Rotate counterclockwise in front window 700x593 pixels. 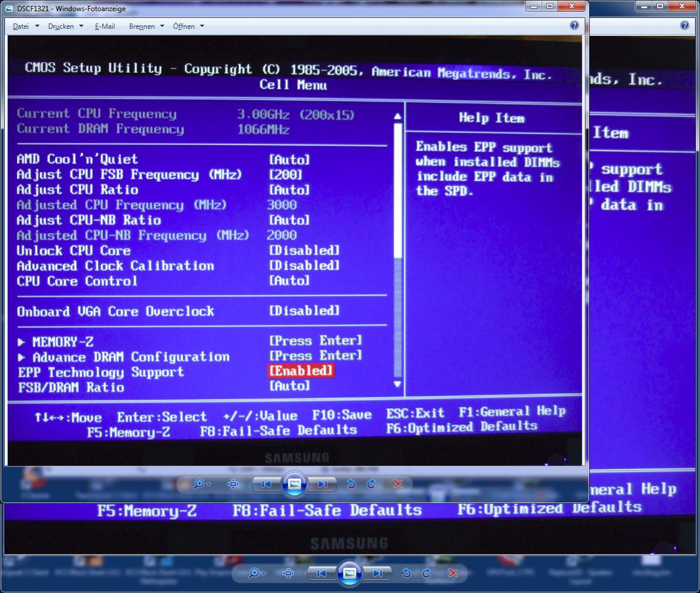pyautogui.click(x=351, y=484)
